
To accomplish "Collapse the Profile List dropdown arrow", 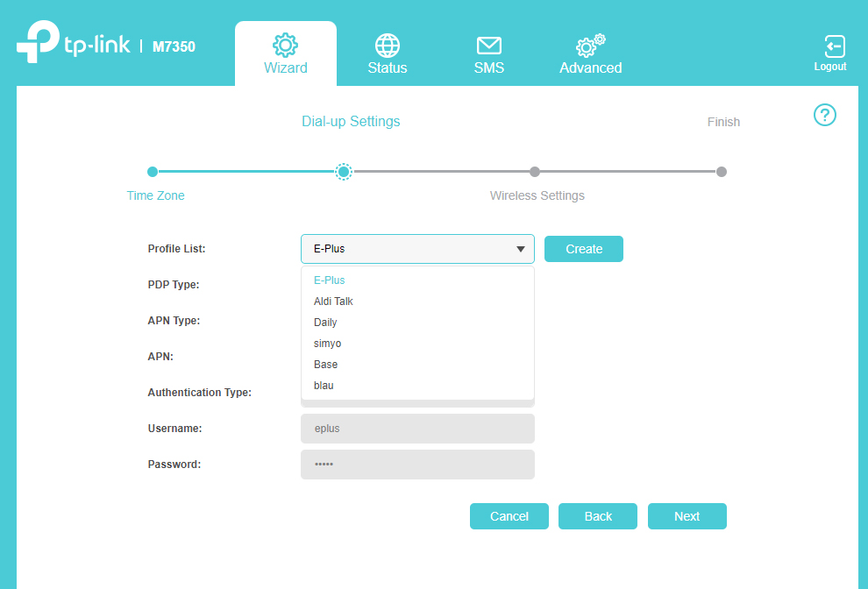I will pos(520,249).
